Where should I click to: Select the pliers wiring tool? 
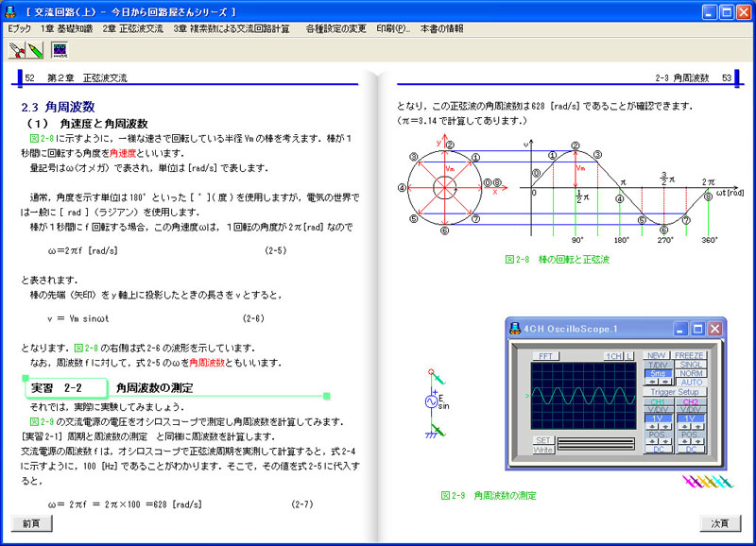point(16,50)
